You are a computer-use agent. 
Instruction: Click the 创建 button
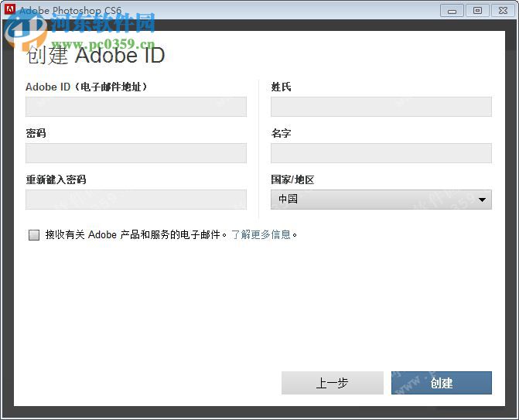[x=442, y=383]
